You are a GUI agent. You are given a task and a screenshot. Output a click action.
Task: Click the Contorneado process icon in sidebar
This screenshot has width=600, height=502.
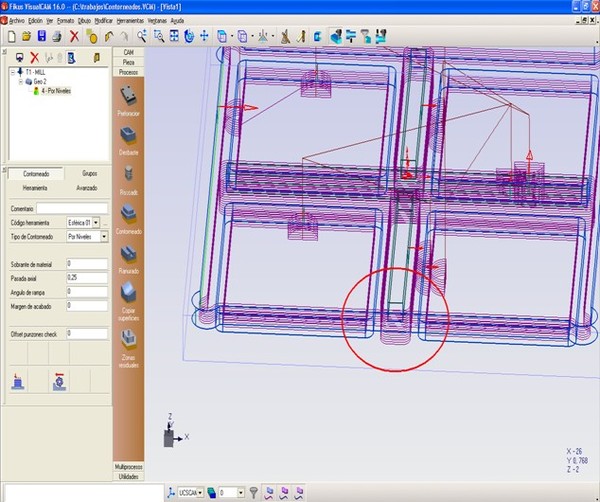coord(128,213)
